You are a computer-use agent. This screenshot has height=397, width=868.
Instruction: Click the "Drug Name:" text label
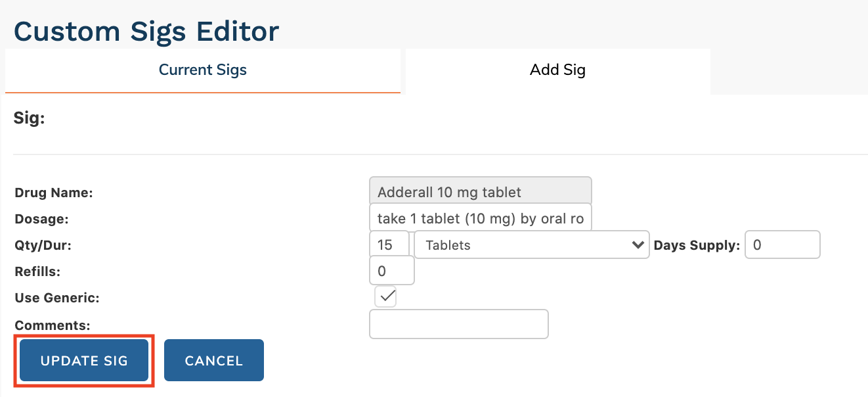(54, 193)
